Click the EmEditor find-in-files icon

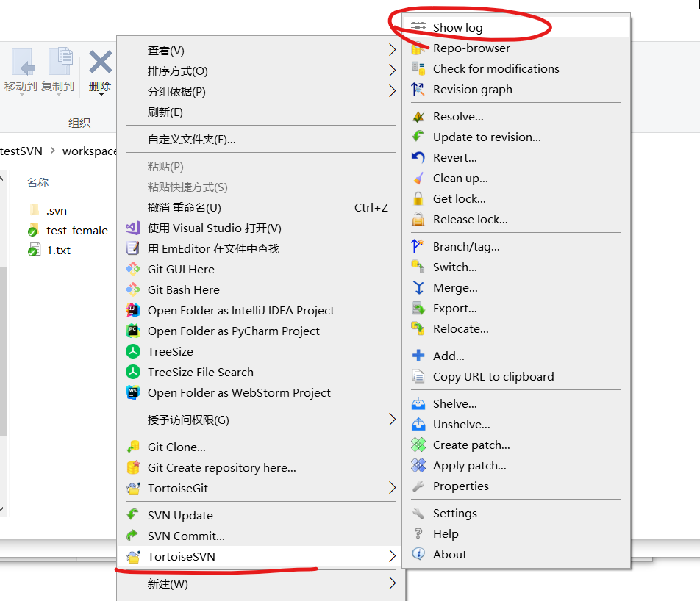pyautogui.click(x=133, y=248)
